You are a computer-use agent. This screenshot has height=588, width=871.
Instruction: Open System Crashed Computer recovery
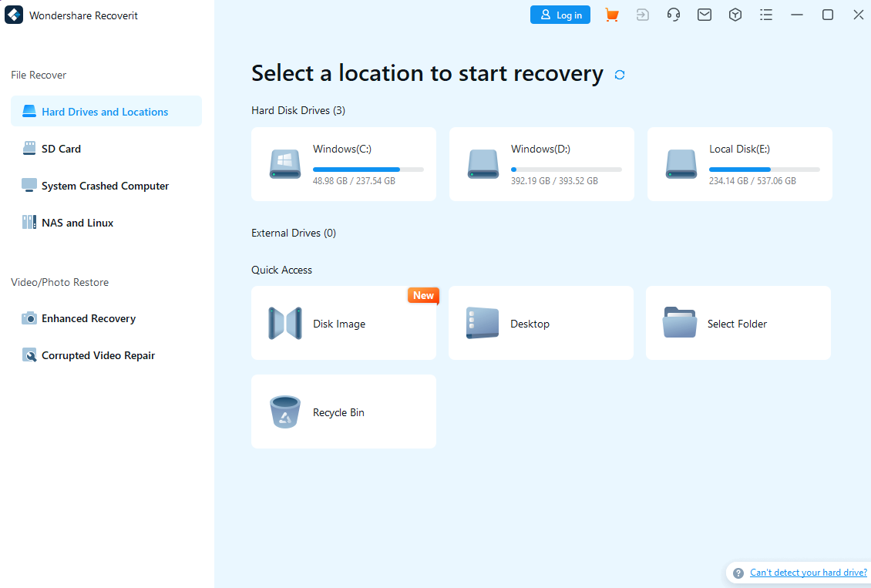pyautogui.click(x=104, y=185)
